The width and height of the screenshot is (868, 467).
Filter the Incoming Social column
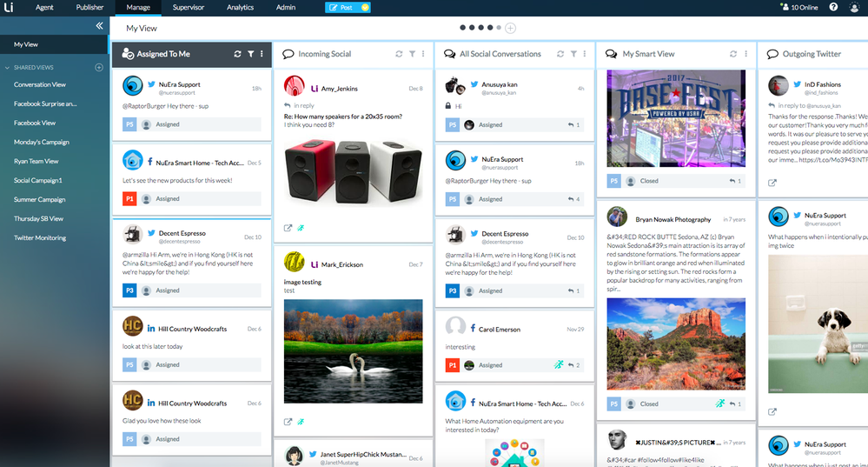pyautogui.click(x=413, y=54)
